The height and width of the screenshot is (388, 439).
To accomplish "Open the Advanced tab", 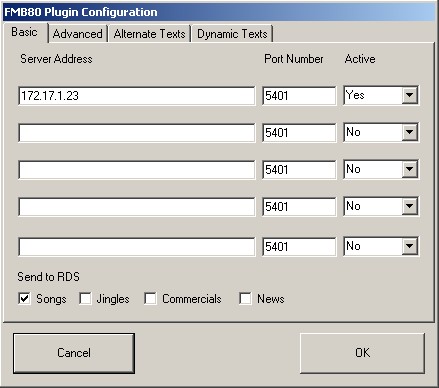I will coord(78,34).
